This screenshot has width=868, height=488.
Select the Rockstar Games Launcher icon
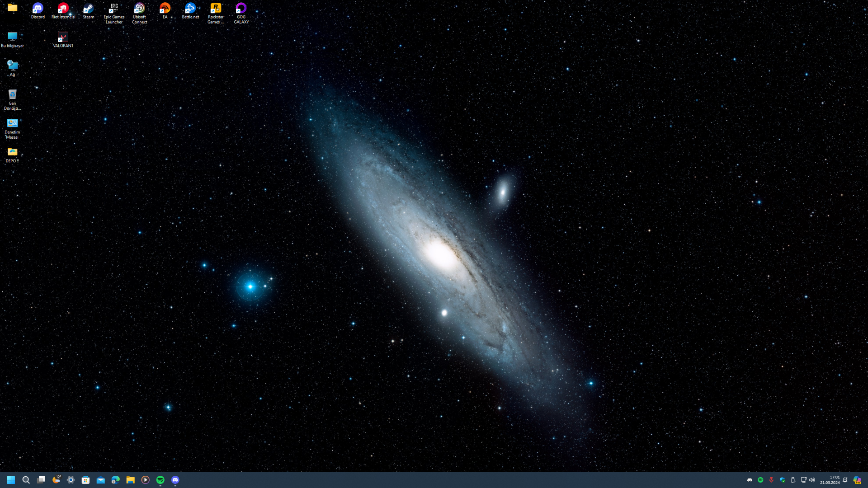tap(216, 9)
